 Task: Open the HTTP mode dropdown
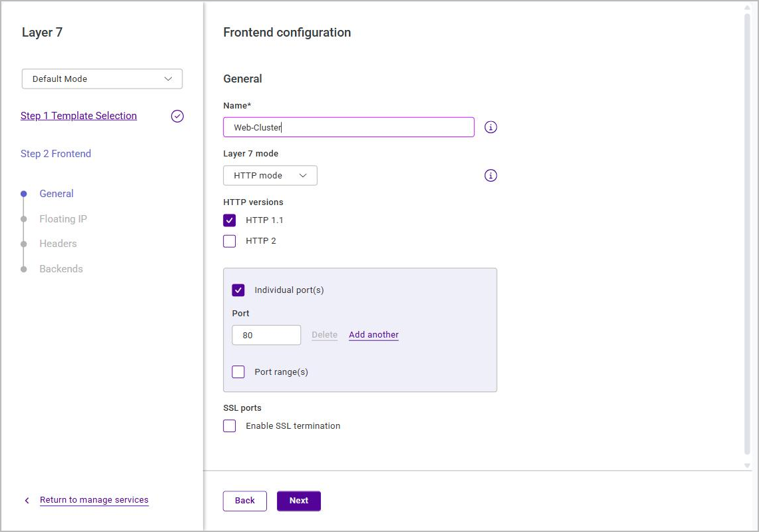(x=270, y=175)
